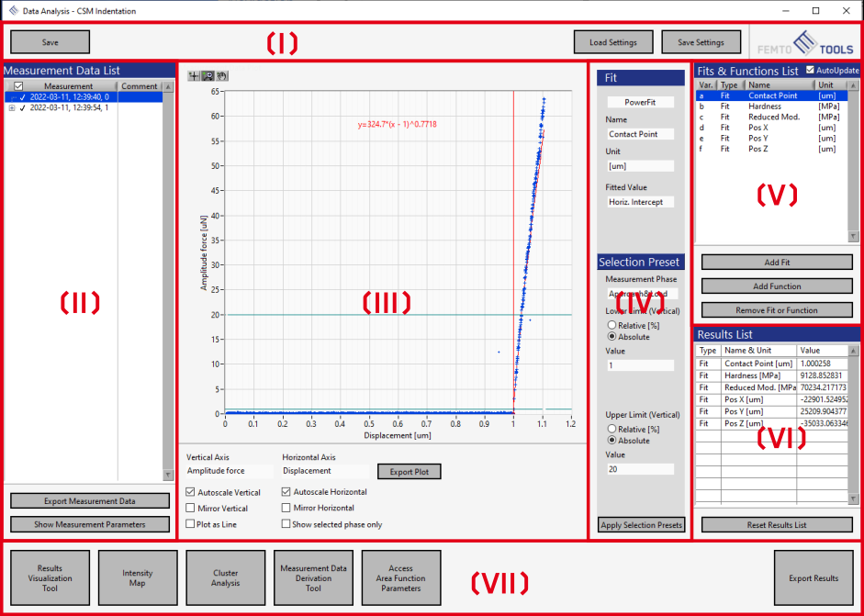
Task: Select the crosshair cursor tool above plot
Action: point(194,75)
